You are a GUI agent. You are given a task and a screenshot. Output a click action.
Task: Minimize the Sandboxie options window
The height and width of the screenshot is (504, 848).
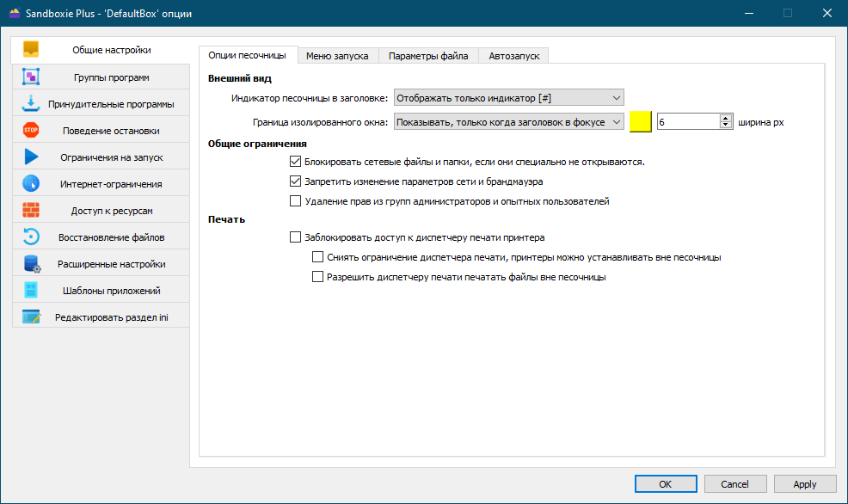tap(749, 13)
